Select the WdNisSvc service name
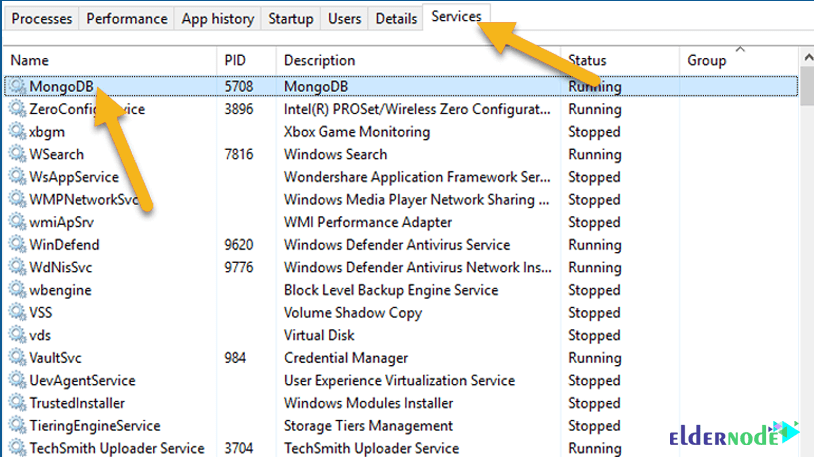The height and width of the screenshot is (457, 814). 61,267
